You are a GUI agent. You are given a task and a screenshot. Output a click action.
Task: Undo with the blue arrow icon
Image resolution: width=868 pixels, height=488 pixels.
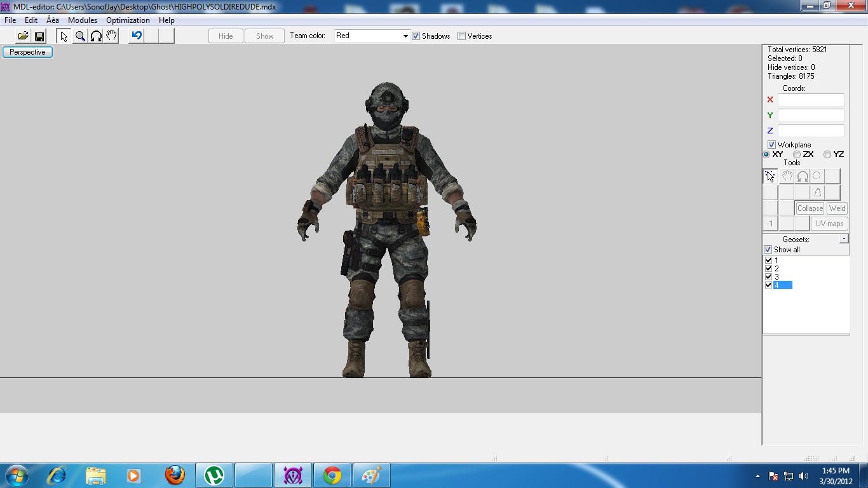coord(136,36)
